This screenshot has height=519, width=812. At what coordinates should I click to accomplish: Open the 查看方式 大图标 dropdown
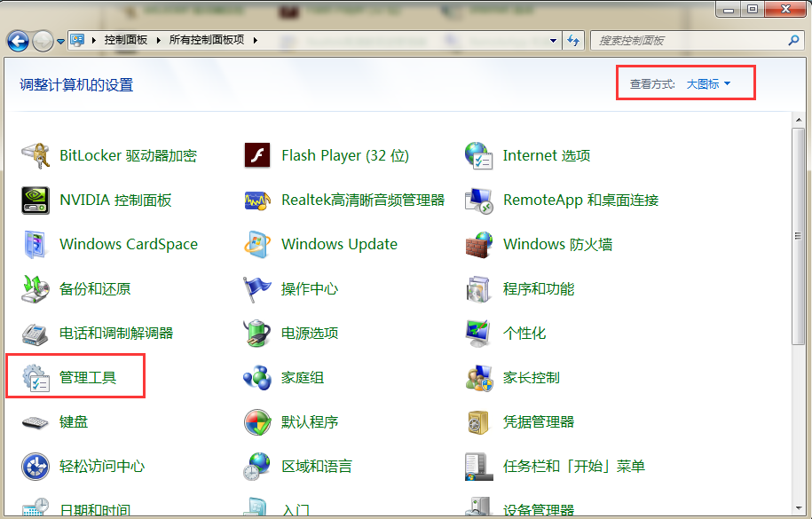pos(708,84)
